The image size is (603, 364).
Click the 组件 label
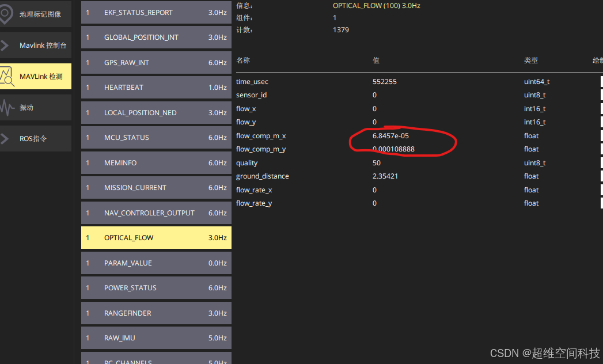pyautogui.click(x=244, y=18)
